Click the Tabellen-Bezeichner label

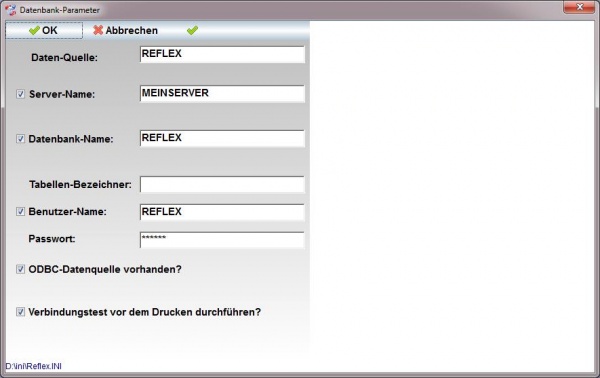[80, 184]
